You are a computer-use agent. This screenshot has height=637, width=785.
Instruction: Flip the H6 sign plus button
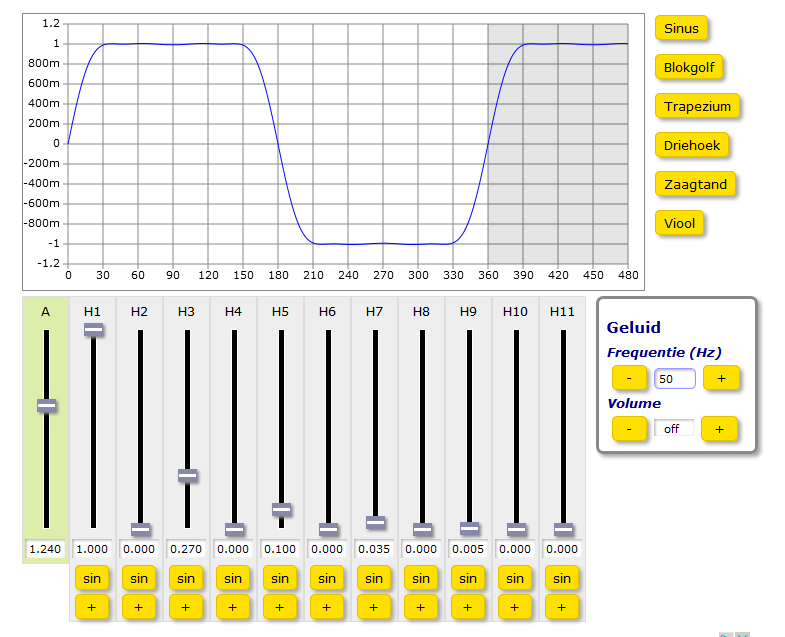click(327, 607)
